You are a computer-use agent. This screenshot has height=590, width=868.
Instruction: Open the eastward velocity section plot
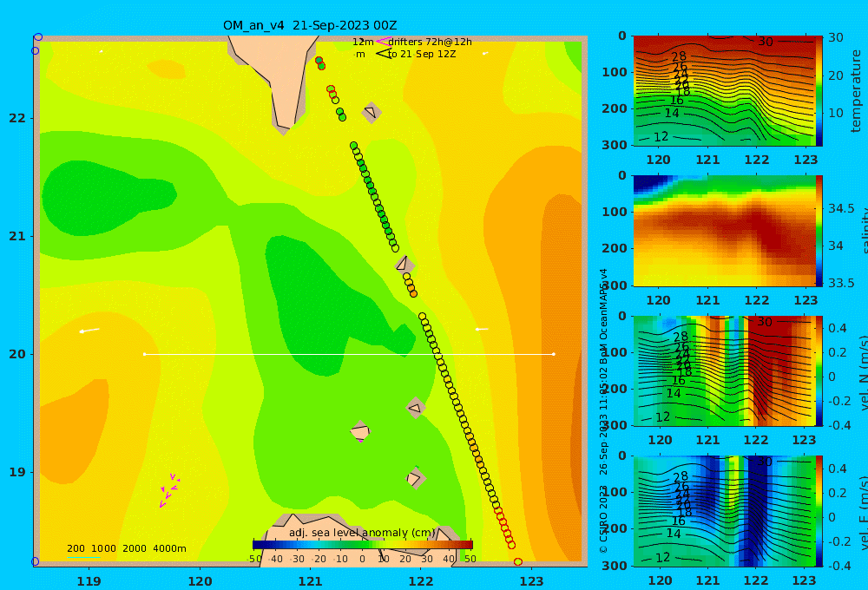coord(724,511)
